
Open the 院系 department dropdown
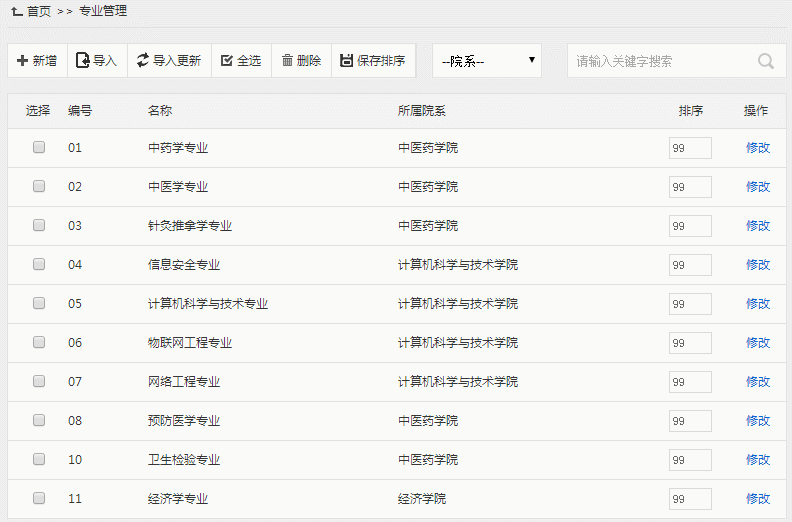pos(487,61)
